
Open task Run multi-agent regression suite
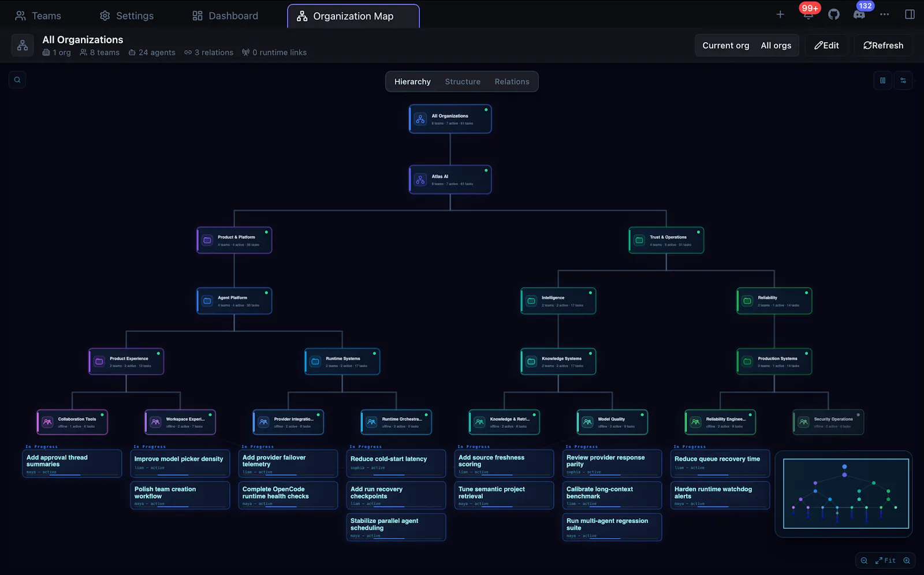coord(612,527)
